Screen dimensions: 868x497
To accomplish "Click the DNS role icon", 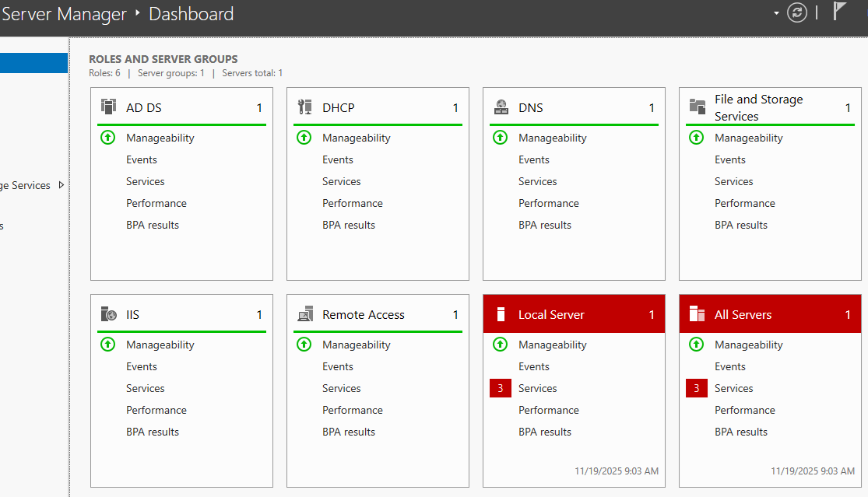I will (501, 107).
